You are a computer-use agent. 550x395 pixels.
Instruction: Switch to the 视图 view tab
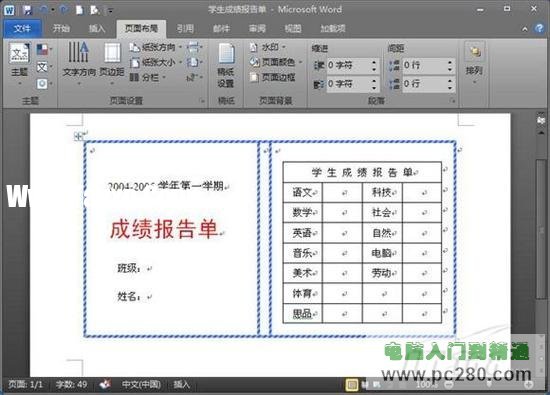point(293,28)
